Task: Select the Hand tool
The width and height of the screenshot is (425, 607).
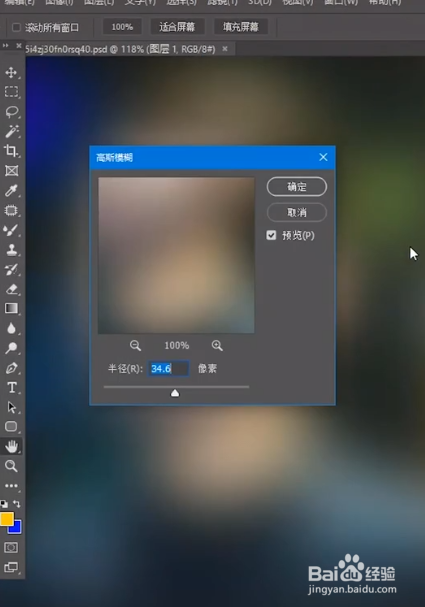Action: (11, 446)
